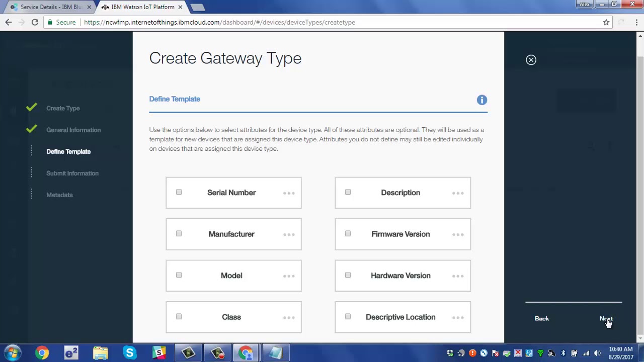Check the Class attribute checkbox
The image size is (644, 362).
click(179, 316)
